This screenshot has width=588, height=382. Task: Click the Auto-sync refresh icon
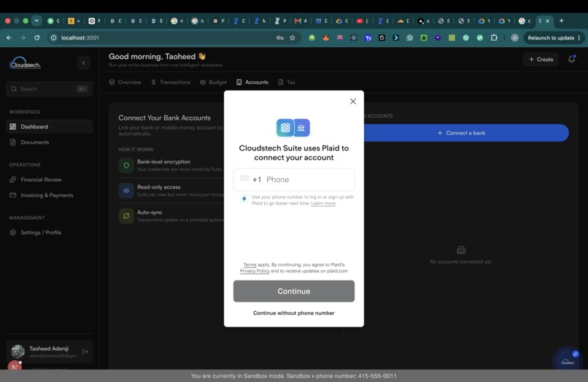point(126,216)
